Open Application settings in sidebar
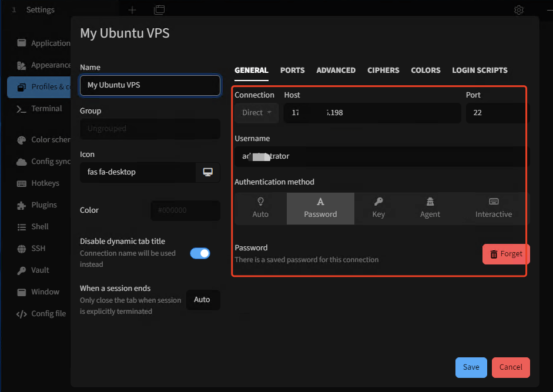This screenshot has width=553, height=392. [x=43, y=43]
